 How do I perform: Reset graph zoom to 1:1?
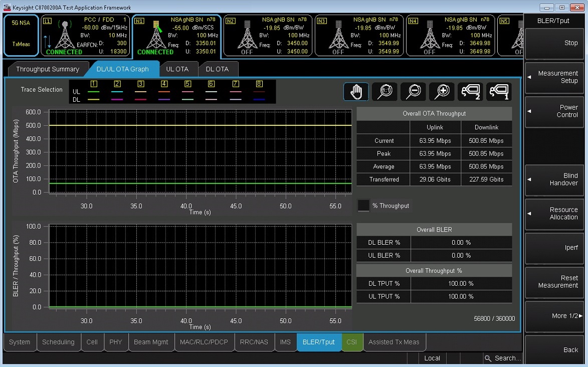[384, 92]
